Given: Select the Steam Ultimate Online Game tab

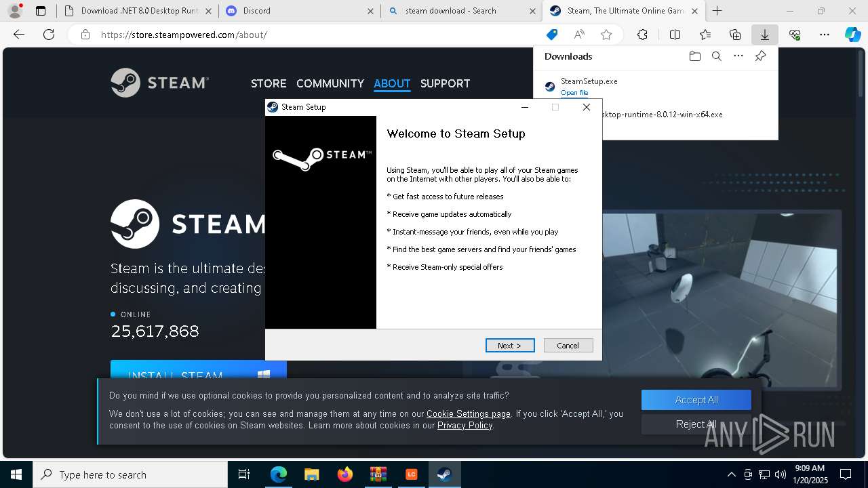Looking at the screenshot, I should click(624, 10).
